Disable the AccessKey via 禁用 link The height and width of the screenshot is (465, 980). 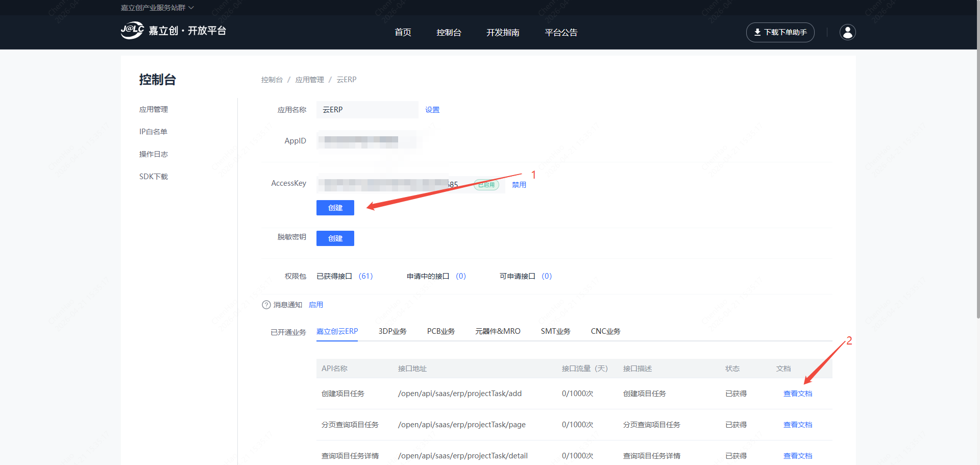click(x=519, y=185)
